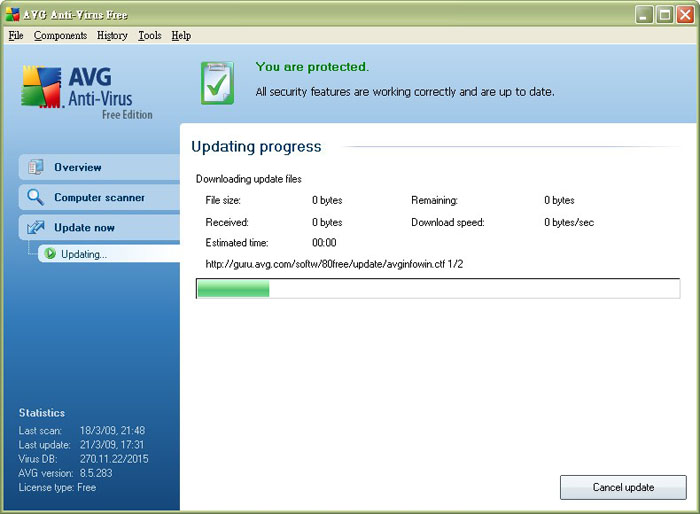Click the green Updating arrow icon
Image resolution: width=700 pixels, height=514 pixels.
point(50,254)
